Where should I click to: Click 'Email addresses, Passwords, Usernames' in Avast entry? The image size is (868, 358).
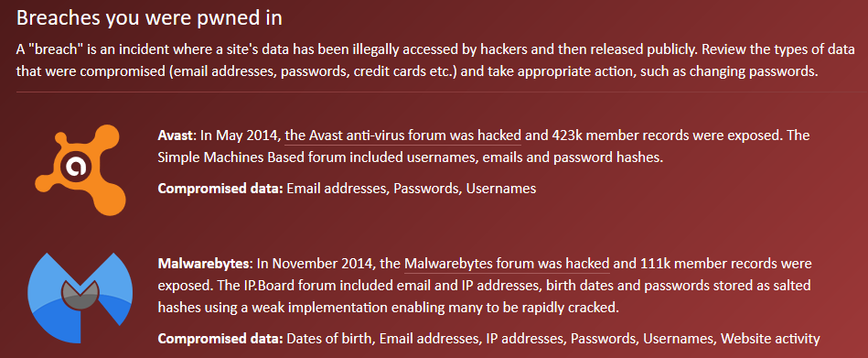(412, 189)
